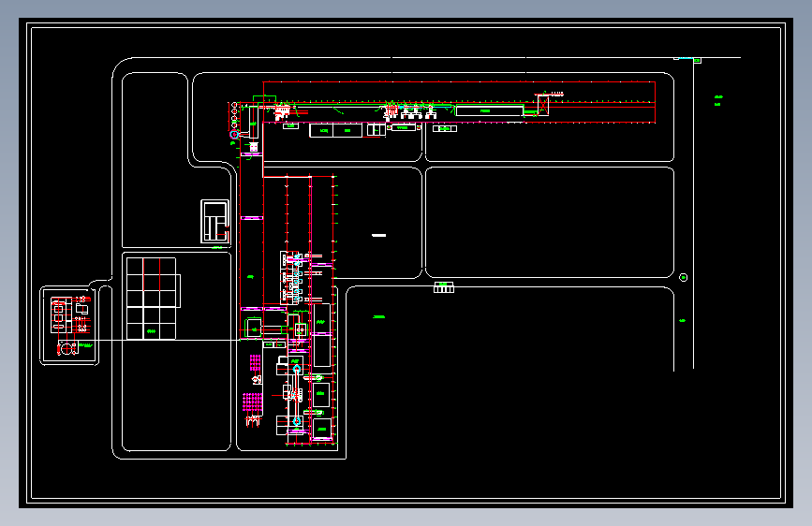Click the green label in the long red vertical strip

[x=251, y=277]
